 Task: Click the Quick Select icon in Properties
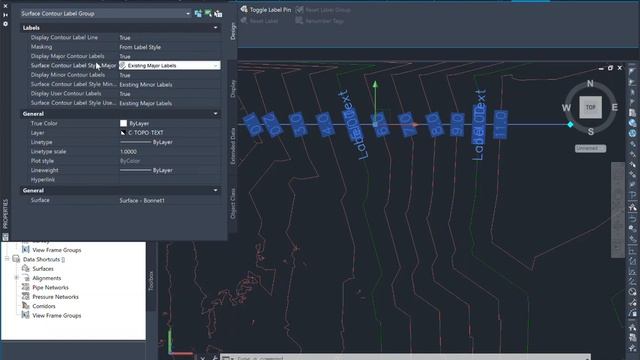click(x=218, y=13)
